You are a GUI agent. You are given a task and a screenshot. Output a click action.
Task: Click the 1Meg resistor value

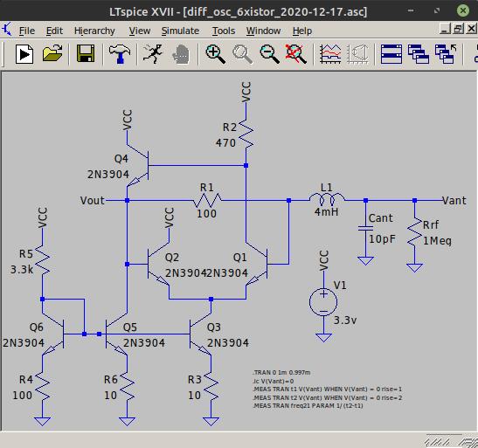point(437,241)
